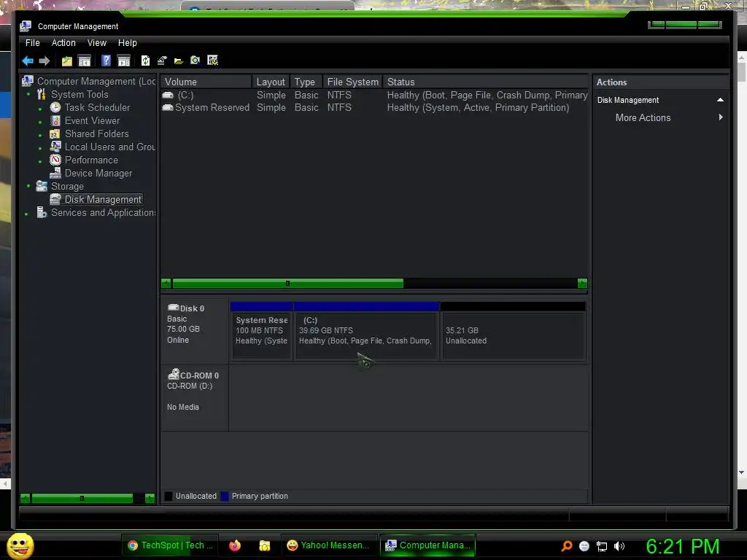Open the smiley Start button
This screenshot has width=747, height=560.
20,545
